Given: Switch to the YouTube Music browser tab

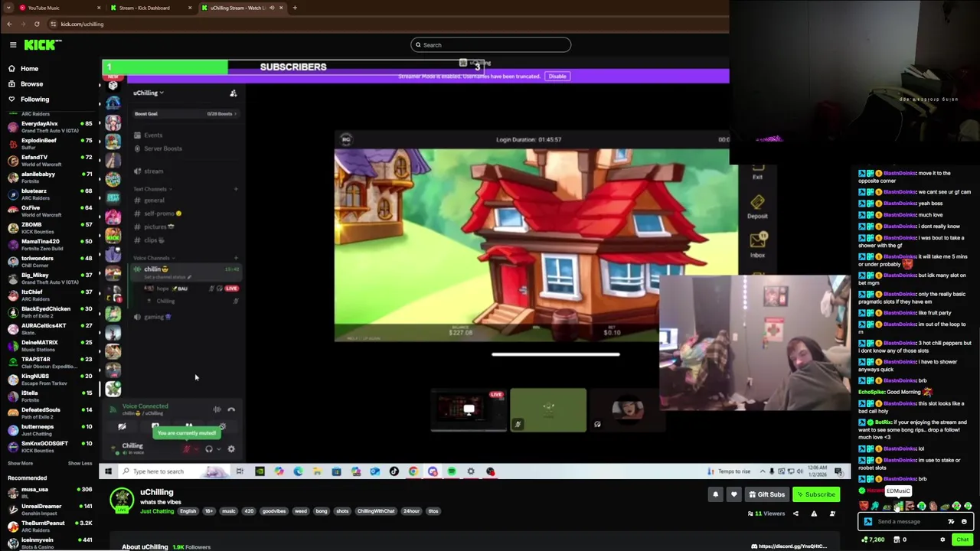Looking at the screenshot, I should pos(60,8).
